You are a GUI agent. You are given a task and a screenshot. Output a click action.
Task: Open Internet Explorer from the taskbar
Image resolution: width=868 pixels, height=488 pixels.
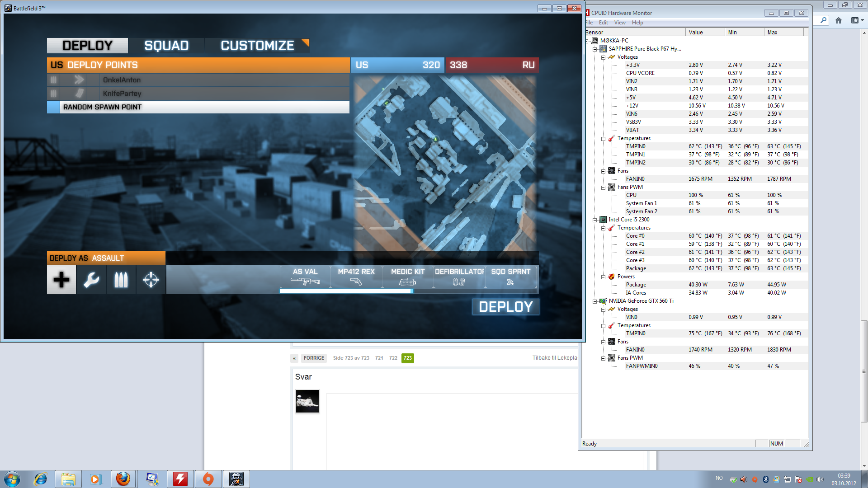pyautogui.click(x=41, y=479)
